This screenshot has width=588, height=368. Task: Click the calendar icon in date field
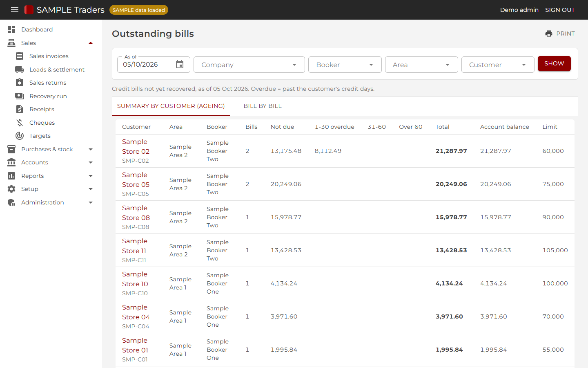pyautogui.click(x=180, y=64)
